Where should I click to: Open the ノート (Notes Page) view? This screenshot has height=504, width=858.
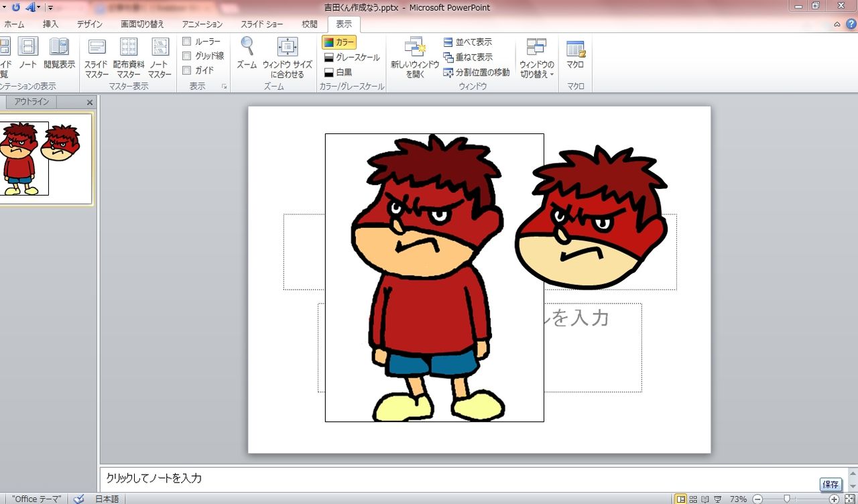pyautogui.click(x=27, y=53)
